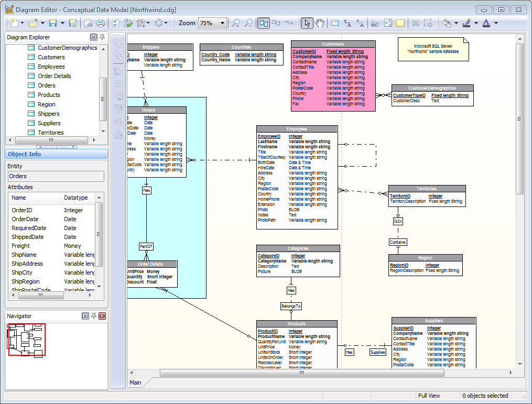The image size is (532, 404).
Task: Select the pointer selection tool
Action: coord(308,23)
